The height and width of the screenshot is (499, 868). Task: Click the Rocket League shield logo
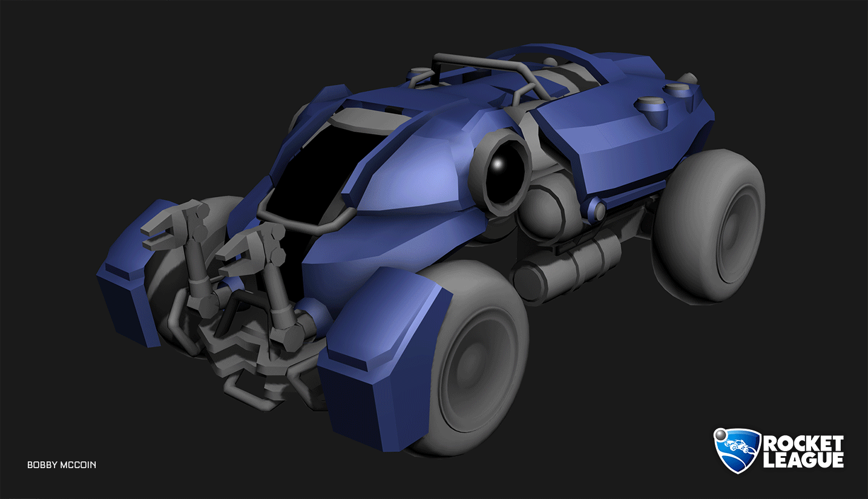(737, 451)
